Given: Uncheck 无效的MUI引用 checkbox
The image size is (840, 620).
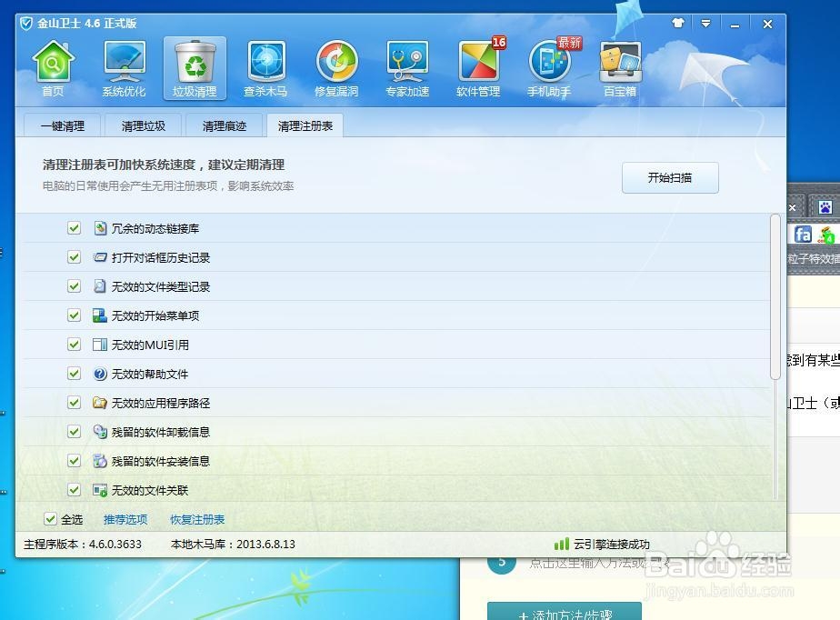Looking at the screenshot, I should pyautogui.click(x=74, y=345).
